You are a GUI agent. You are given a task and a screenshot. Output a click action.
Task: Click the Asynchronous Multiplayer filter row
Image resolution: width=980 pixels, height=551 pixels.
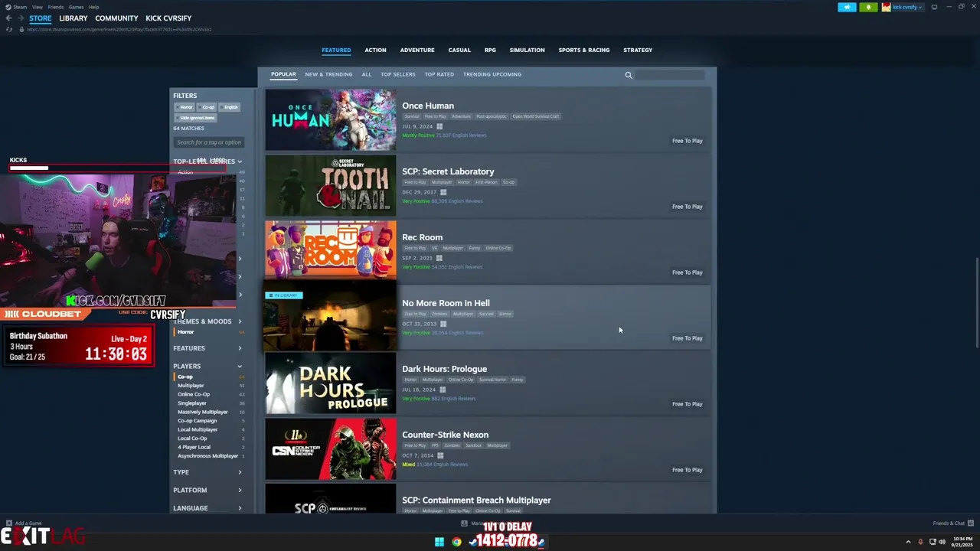[x=208, y=456]
